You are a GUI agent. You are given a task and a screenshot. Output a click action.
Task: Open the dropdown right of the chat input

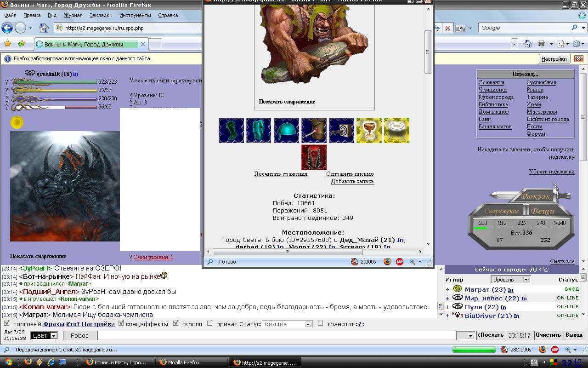[465, 335]
